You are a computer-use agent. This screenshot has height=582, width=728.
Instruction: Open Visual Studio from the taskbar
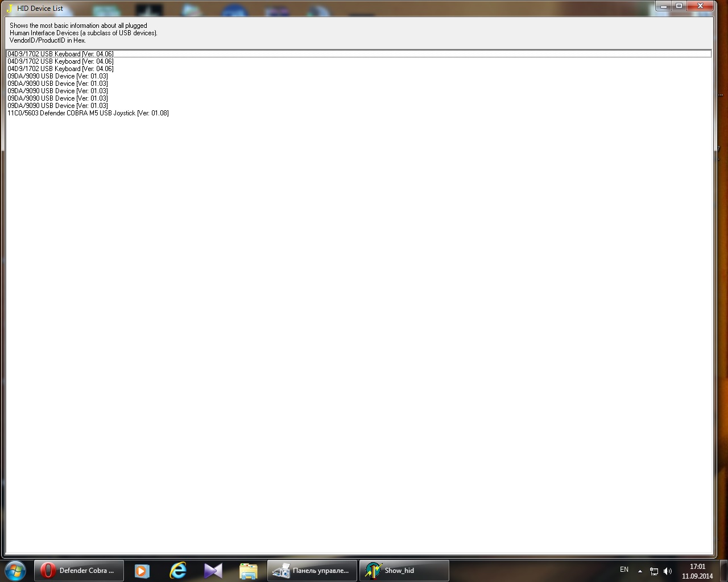[x=213, y=571]
